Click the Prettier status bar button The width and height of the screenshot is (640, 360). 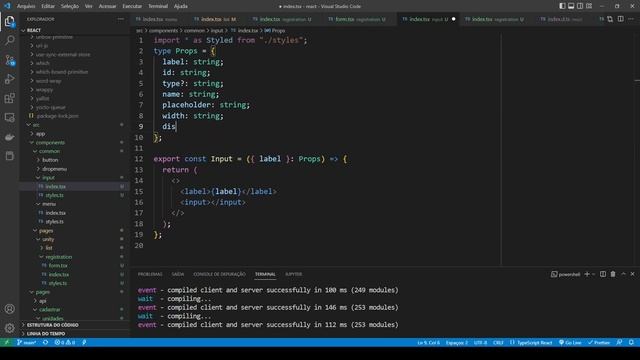click(x=599, y=342)
